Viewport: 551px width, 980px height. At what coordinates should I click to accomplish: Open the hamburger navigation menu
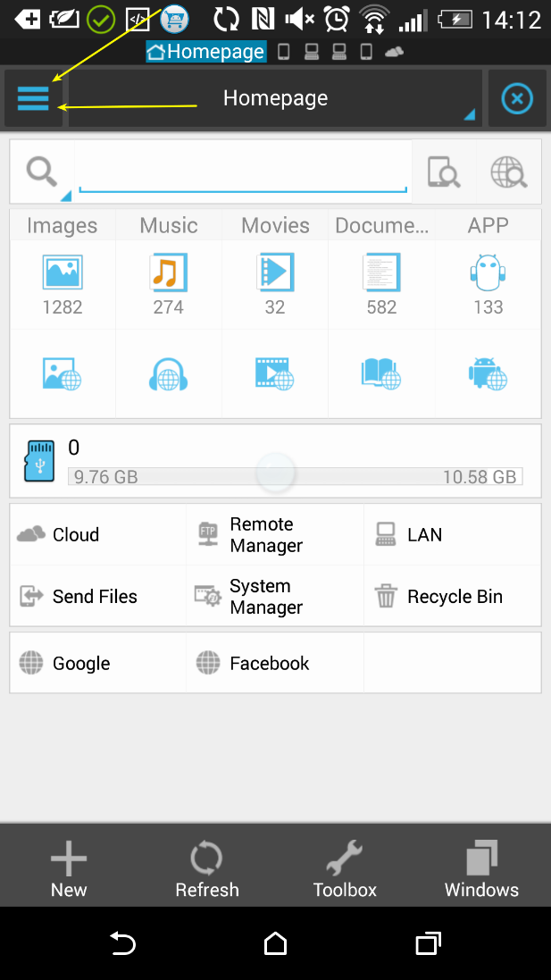(33, 98)
